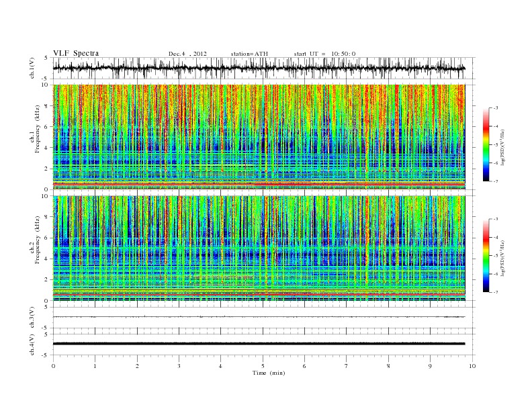This screenshot has width=532, height=411.
Task: Click the ch.2 spectrogram color scale bar
Action: 486,255
